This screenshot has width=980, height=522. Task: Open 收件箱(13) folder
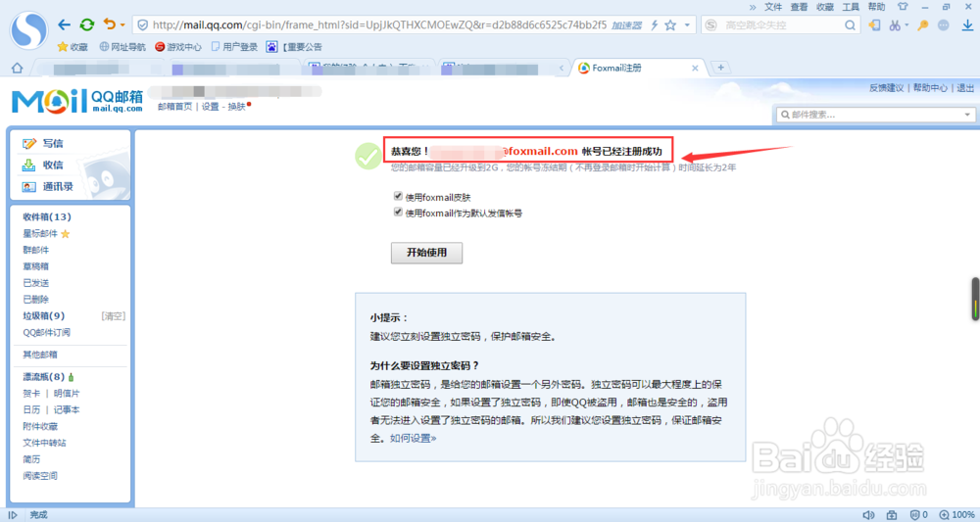(x=47, y=216)
